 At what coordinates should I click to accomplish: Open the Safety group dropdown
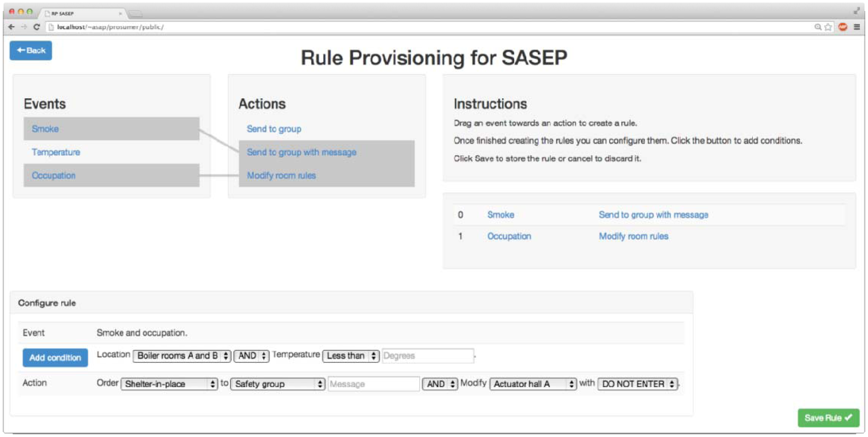click(x=278, y=384)
